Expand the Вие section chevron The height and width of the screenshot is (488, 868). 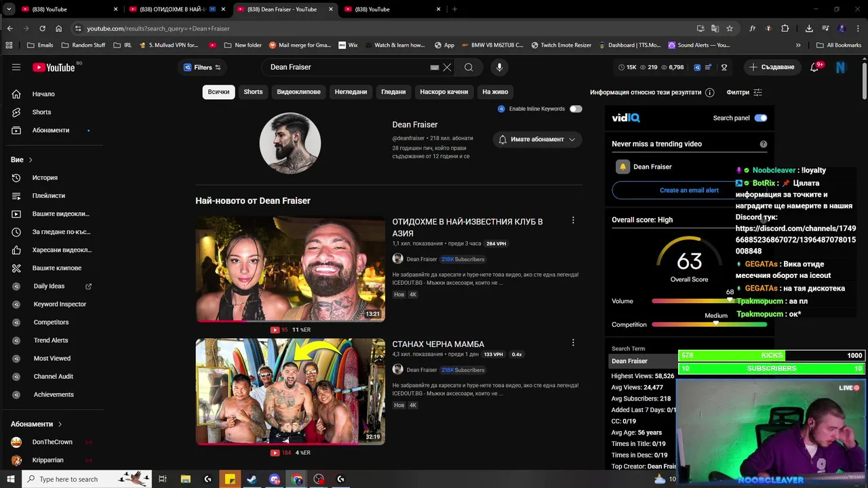pos(31,160)
